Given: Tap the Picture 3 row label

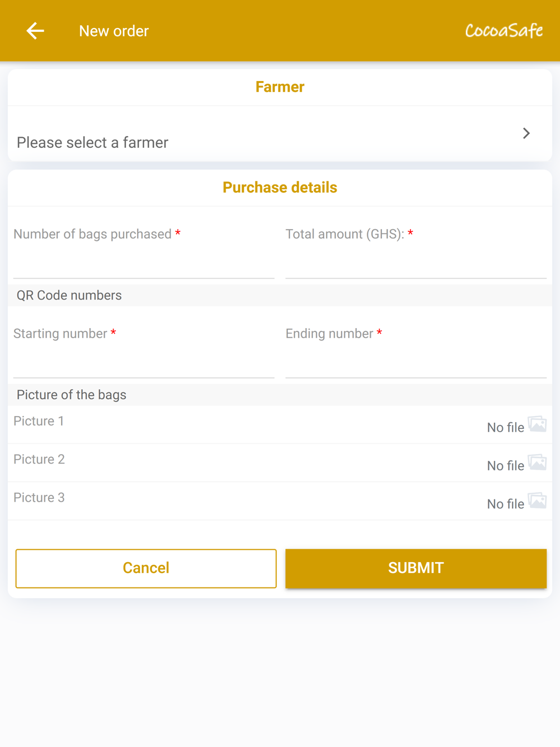Looking at the screenshot, I should point(39,497).
